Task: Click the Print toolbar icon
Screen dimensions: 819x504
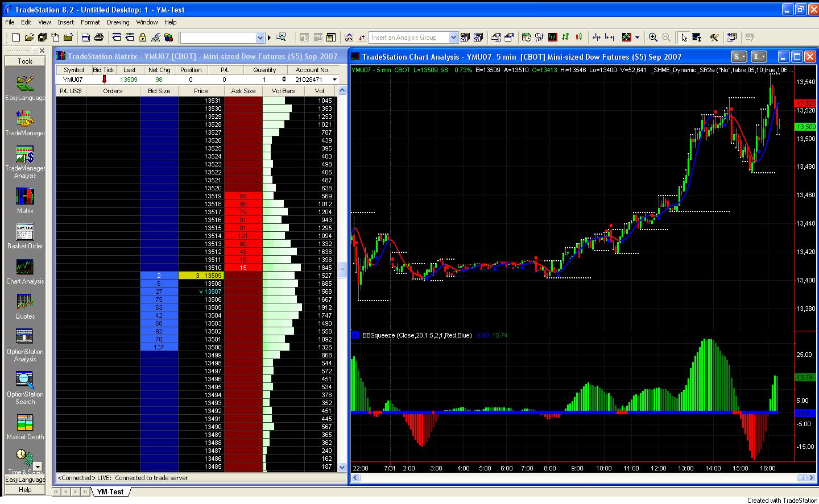Action: [85, 38]
